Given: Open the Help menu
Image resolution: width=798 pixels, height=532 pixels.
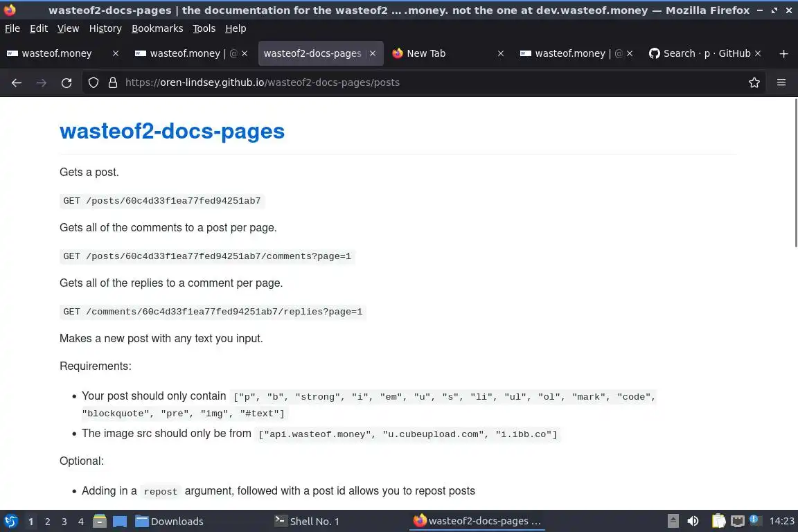Looking at the screenshot, I should (x=236, y=28).
